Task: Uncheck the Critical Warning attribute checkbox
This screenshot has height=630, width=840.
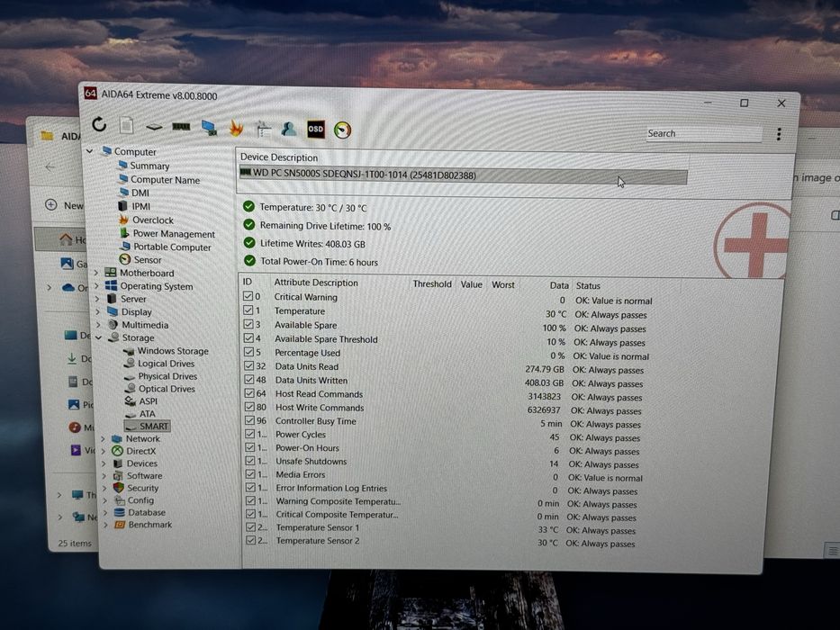Action: 248,296
